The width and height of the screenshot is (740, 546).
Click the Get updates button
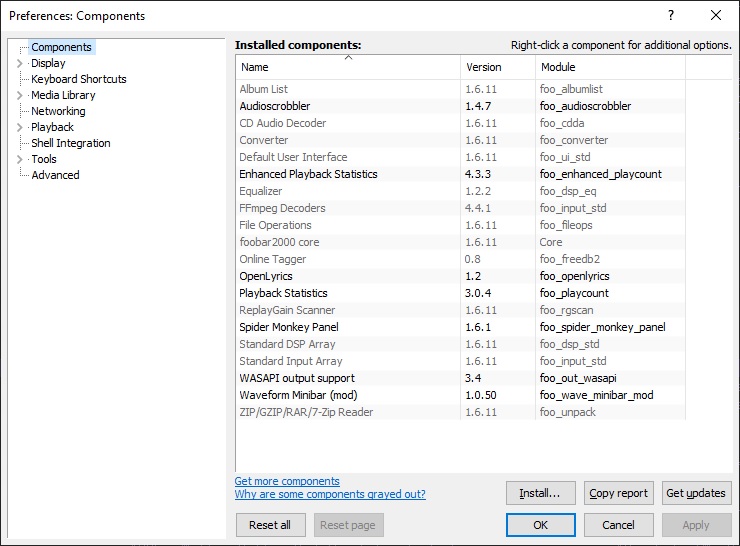[696, 493]
